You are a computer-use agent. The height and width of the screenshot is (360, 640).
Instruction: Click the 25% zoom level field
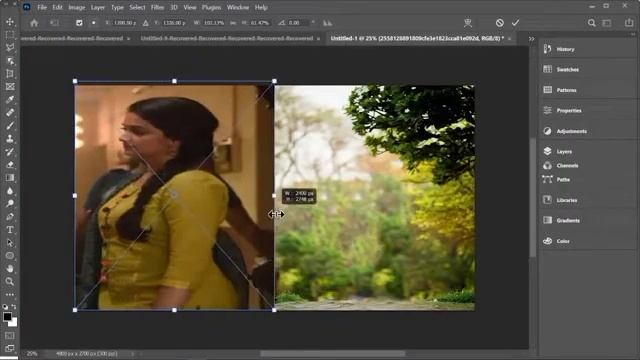pyautogui.click(x=32, y=354)
